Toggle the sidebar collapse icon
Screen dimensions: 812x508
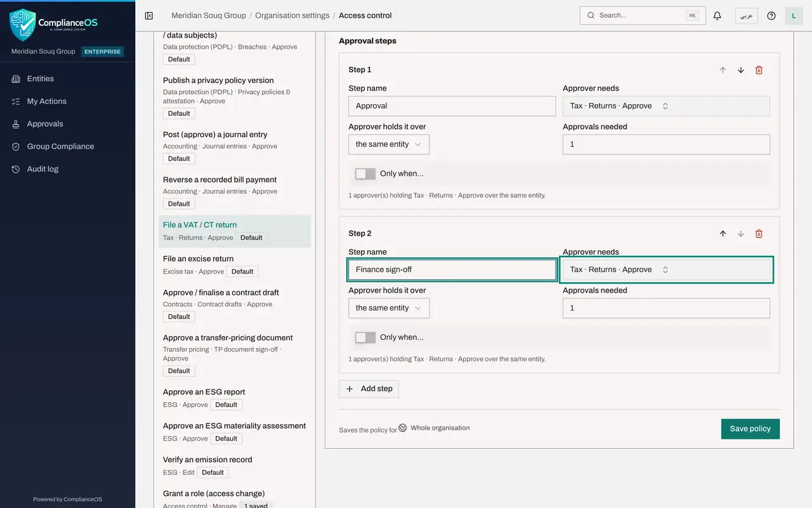tap(149, 15)
